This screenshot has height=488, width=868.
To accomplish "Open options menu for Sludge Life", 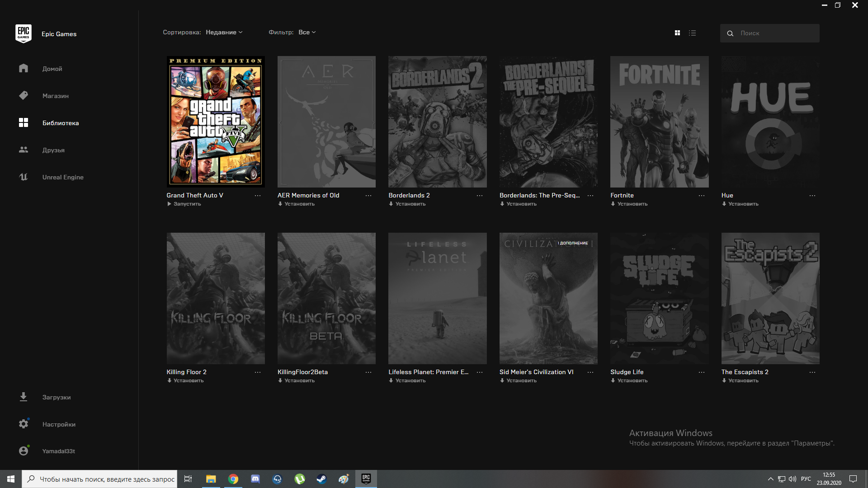I will (x=701, y=372).
